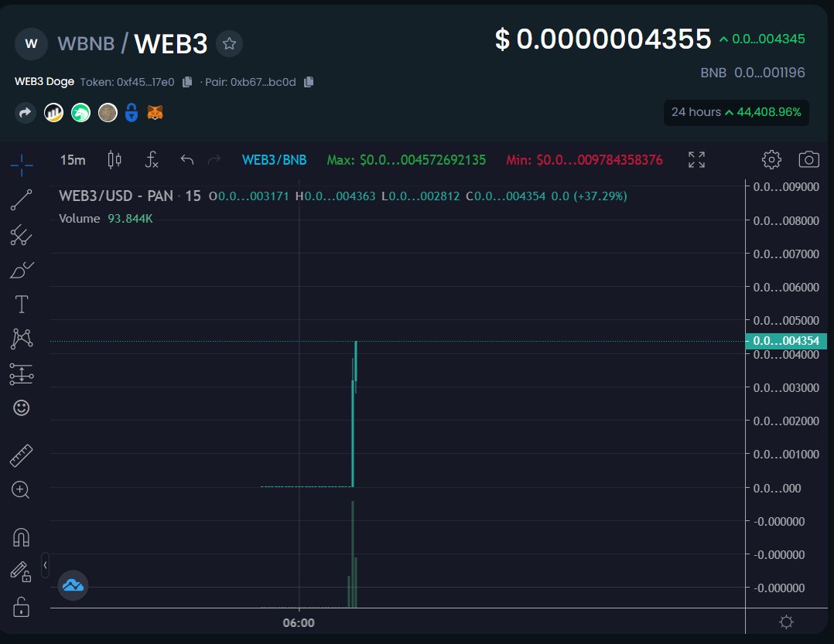
Task: Click the blue padlock icon
Action: (132, 113)
